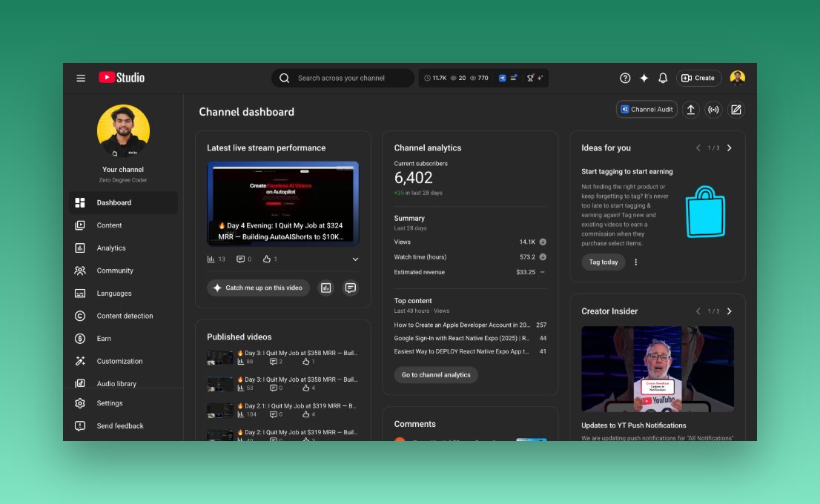Screen dimensions: 820x504
Task: Click the upload videos arrow icon
Action: click(x=691, y=109)
